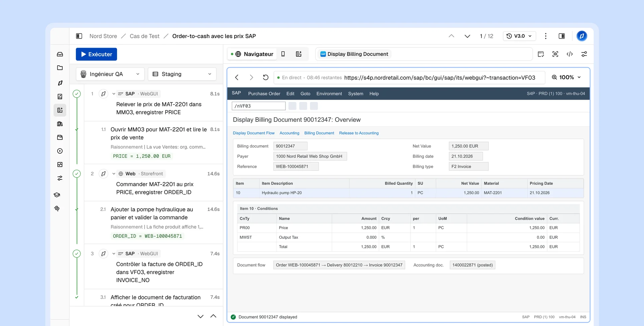This screenshot has height=326, width=644.
Task: Select the active test-case list sidebar icon
Action: point(60,110)
